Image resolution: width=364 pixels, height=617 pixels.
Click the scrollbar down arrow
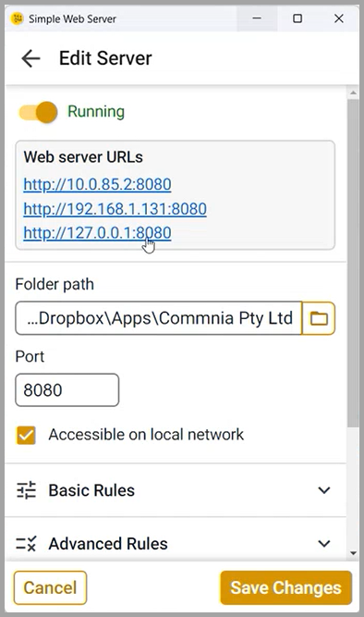pos(353,553)
